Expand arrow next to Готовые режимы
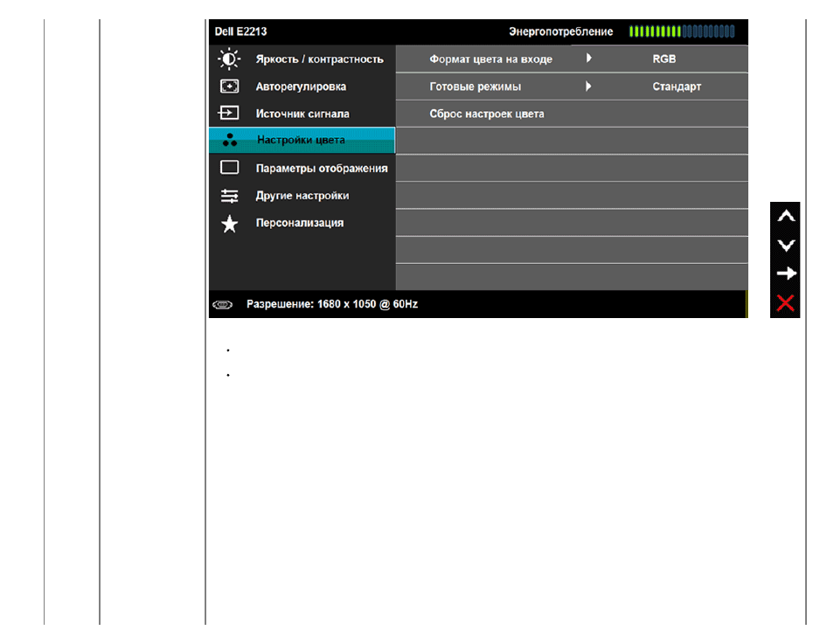This screenshot has height=644, width=834. [x=588, y=86]
